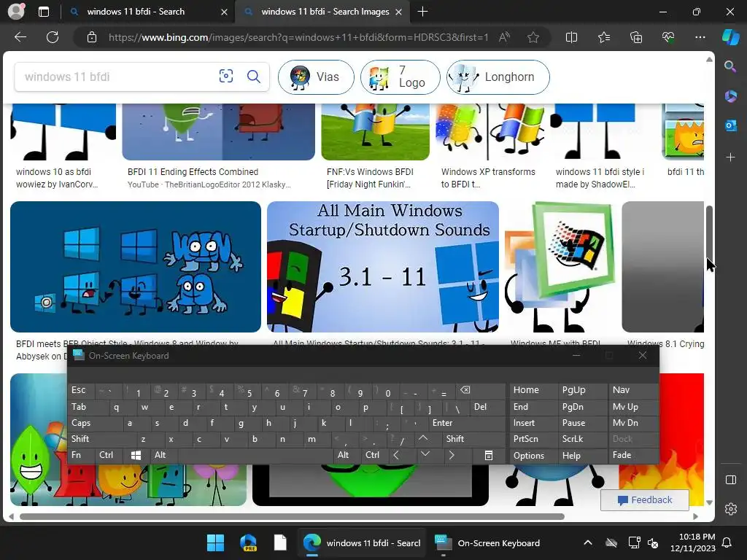The width and height of the screenshot is (747, 560).
Task: Open split screen icon in toolbar
Action: coord(571,37)
